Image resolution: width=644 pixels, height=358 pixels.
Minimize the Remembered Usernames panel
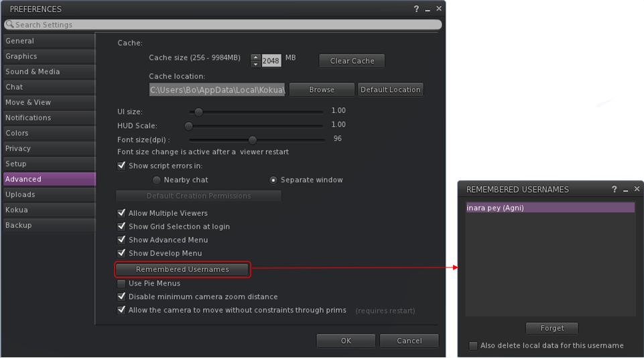626,190
